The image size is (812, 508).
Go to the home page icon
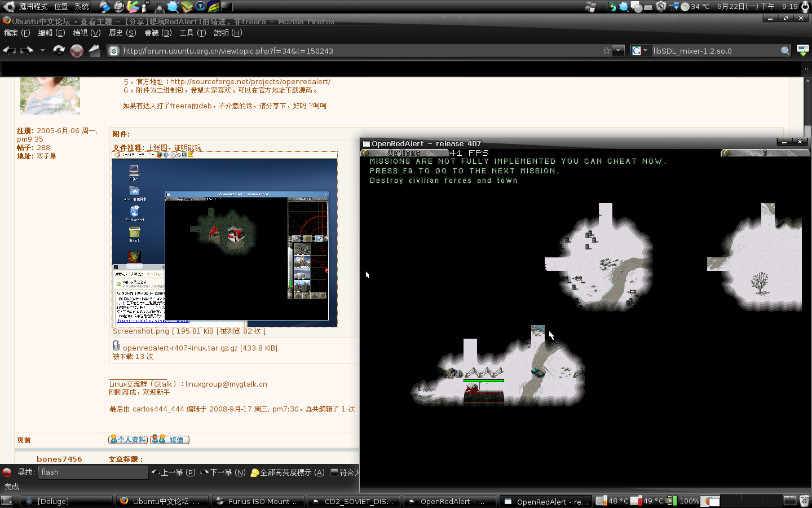point(94,51)
